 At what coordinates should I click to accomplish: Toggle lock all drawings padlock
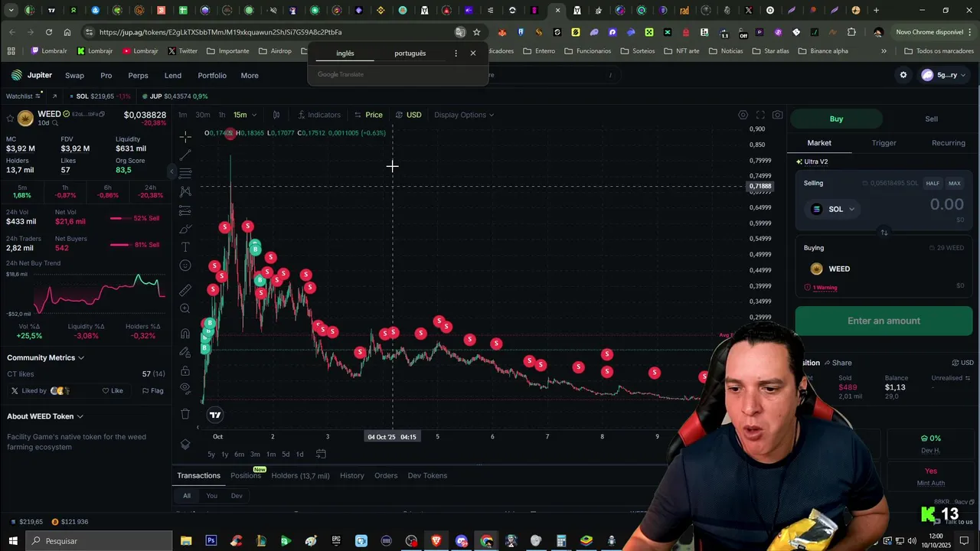click(x=185, y=370)
